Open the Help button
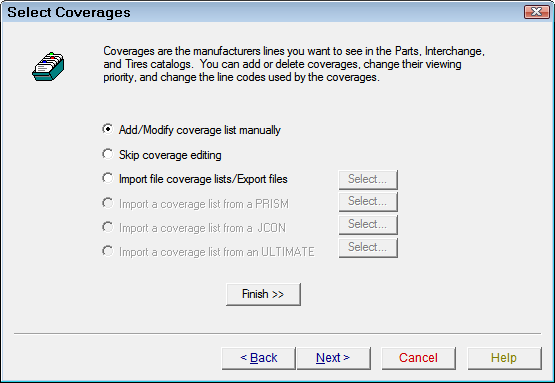 point(504,358)
